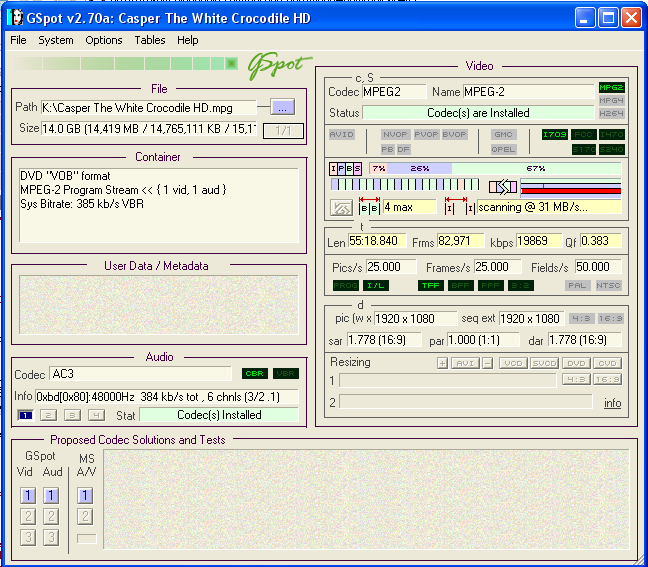Click the 4:3 indicator beside seq ext
The image size is (648, 567).
tap(582, 319)
